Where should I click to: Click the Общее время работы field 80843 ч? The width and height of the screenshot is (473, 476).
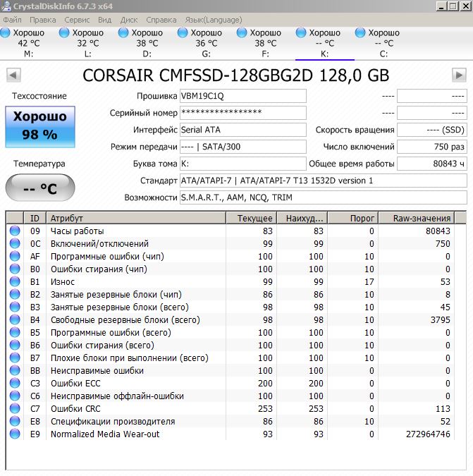coord(431,164)
